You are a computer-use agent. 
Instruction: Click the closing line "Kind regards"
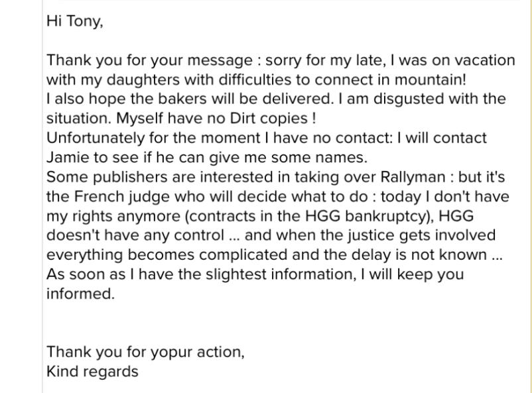click(x=92, y=372)
